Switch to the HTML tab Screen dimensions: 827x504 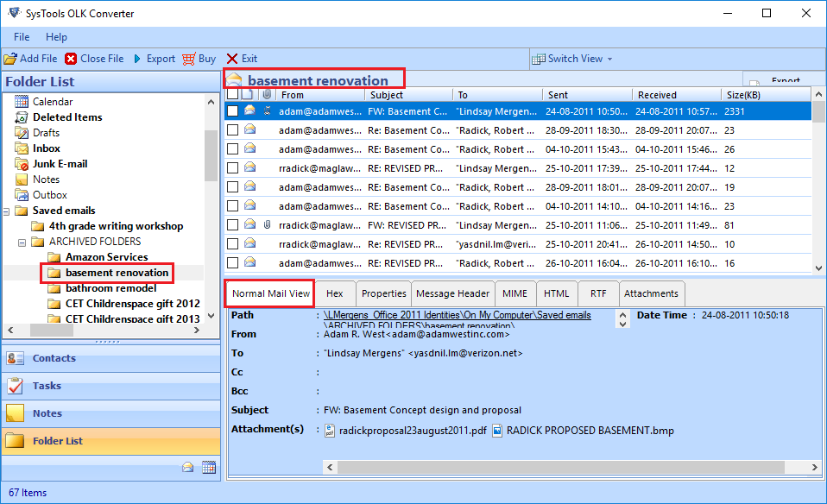[x=557, y=293]
